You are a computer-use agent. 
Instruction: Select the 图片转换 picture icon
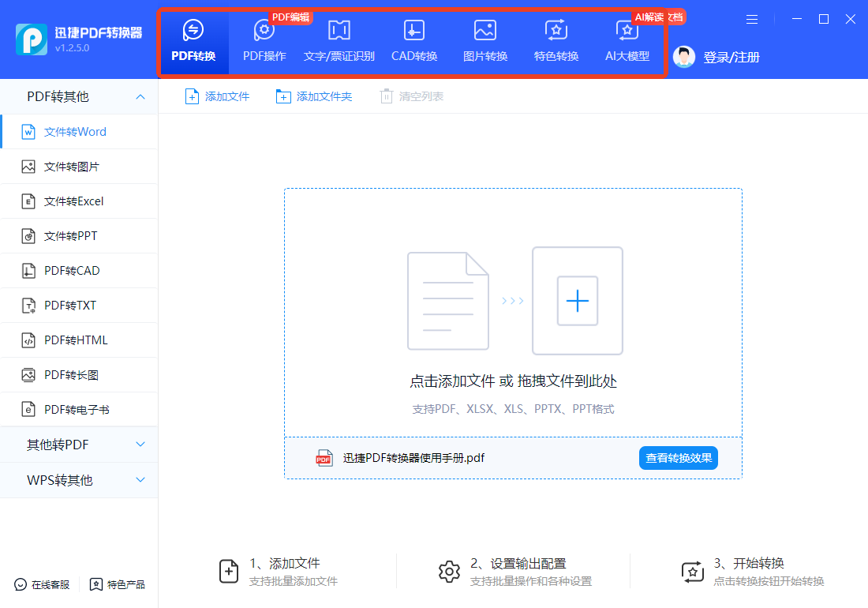click(x=485, y=30)
